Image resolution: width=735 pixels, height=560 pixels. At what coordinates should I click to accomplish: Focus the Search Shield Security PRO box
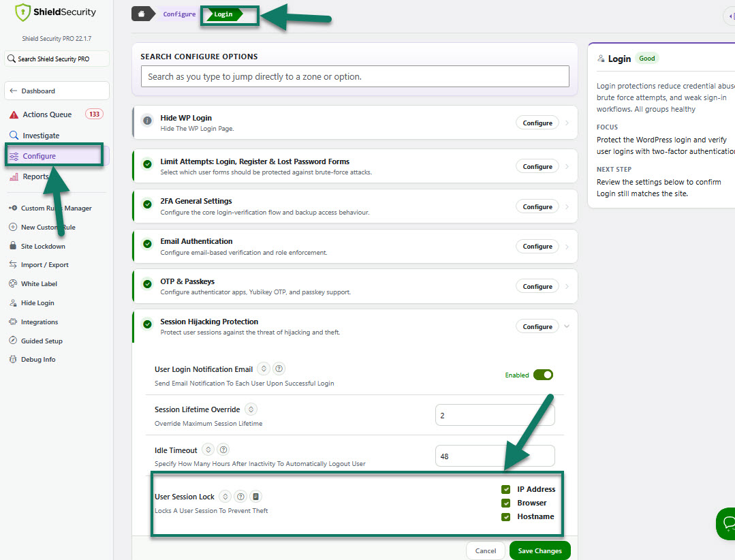click(x=57, y=59)
